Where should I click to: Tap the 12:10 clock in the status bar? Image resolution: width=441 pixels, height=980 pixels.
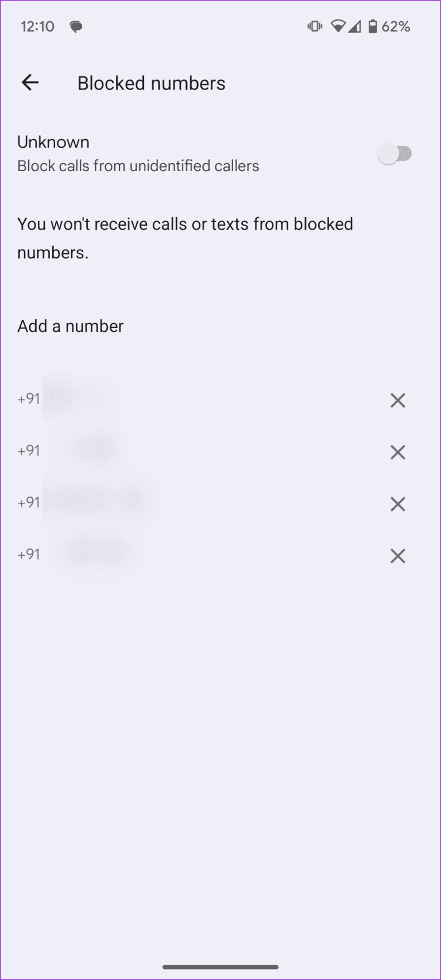pyautogui.click(x=37, y=26)
